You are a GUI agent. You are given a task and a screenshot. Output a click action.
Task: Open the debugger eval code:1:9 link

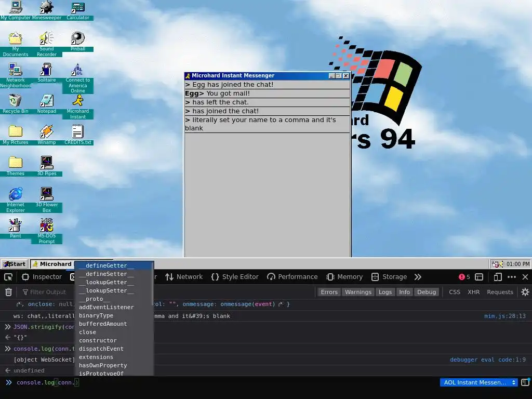(x=488, y=360)
